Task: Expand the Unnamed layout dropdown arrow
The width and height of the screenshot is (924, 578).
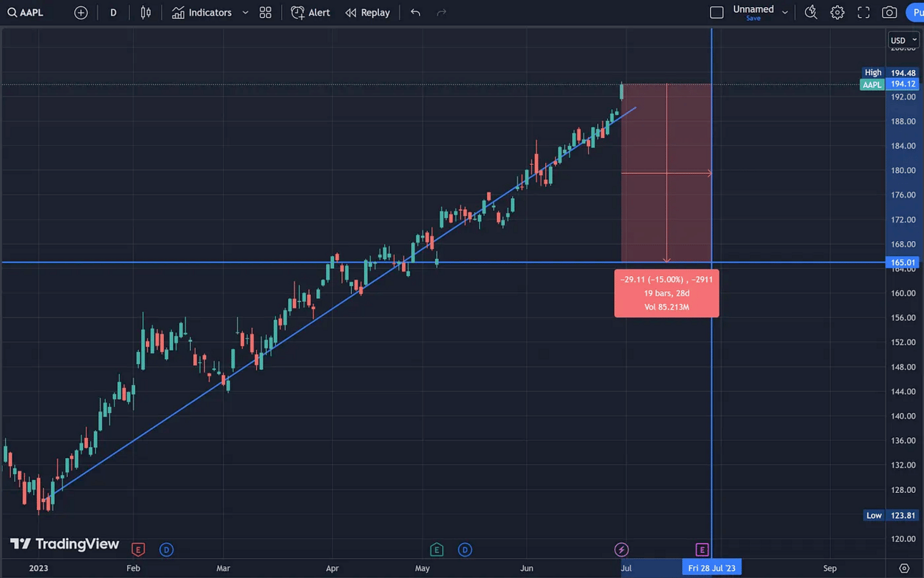Action: (785, 13)
